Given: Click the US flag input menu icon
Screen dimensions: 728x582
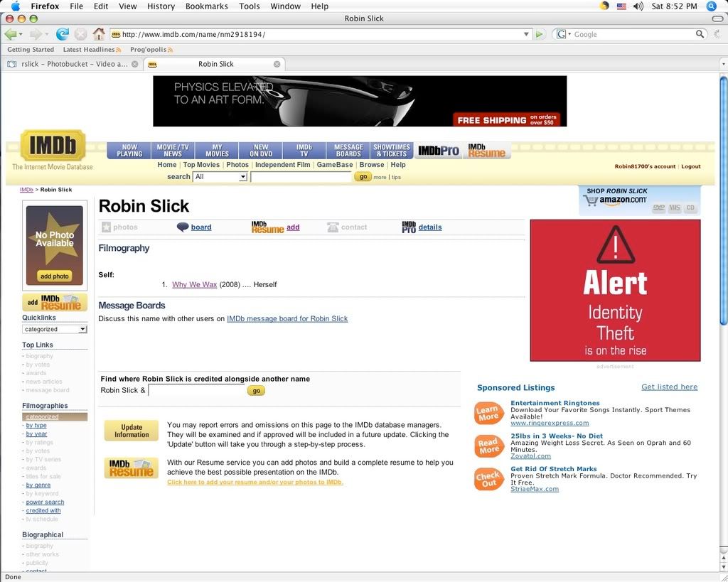Looking at the screenshot, I should pyautogui.click(x=621, y=6).
